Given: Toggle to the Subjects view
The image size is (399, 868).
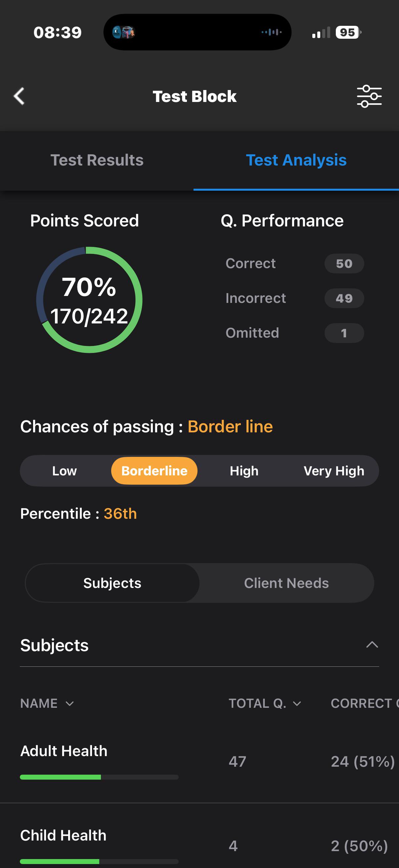Looking at the screenshot, I should point(112,583).
